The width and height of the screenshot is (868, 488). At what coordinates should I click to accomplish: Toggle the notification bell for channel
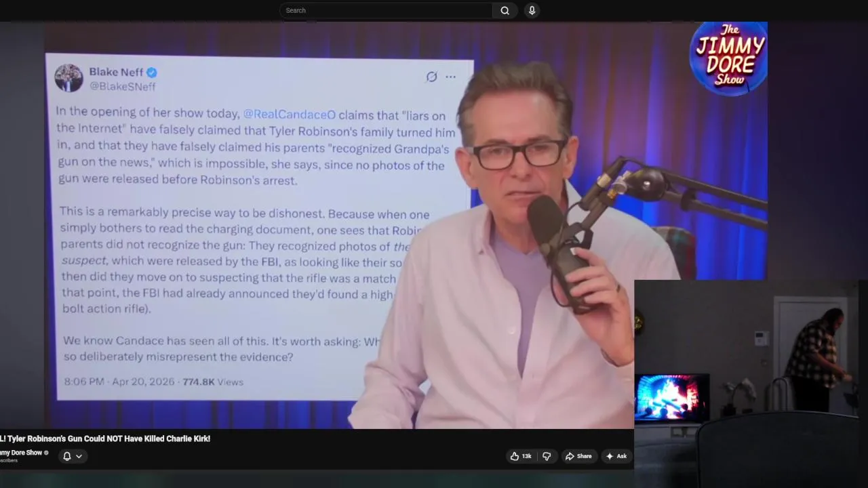click(67, 456)
